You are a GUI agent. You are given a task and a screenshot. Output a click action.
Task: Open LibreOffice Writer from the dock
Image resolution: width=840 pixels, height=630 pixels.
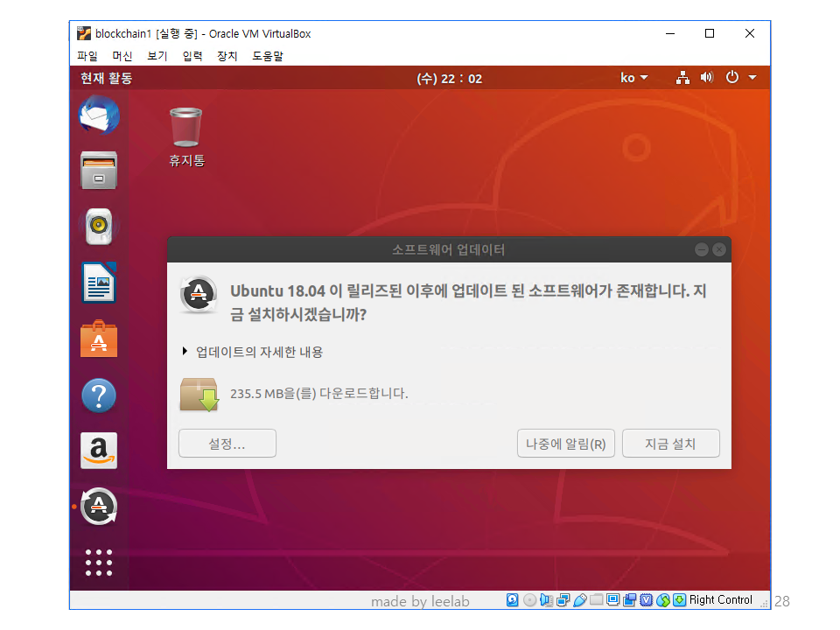(x=99, y=283)
